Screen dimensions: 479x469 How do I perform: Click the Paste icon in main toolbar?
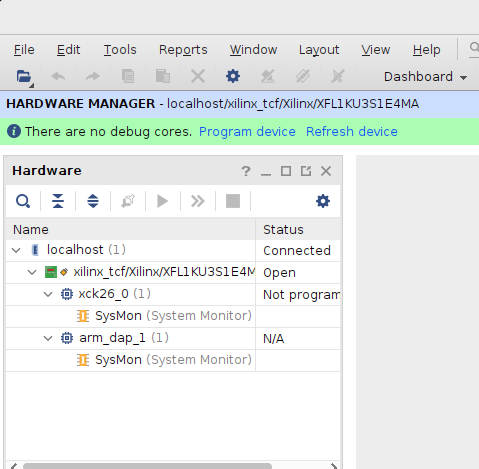click(x=163, y=77)
